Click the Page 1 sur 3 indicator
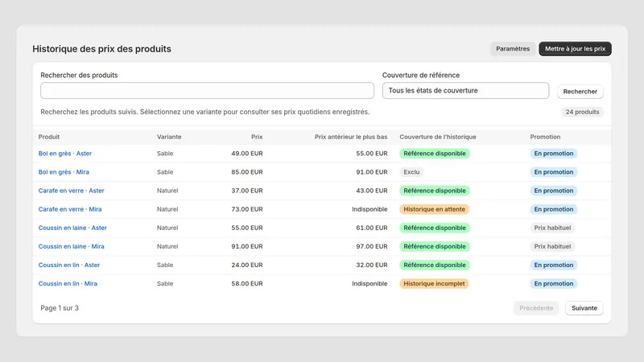This screenshot has height=362, width=644. 60,308
